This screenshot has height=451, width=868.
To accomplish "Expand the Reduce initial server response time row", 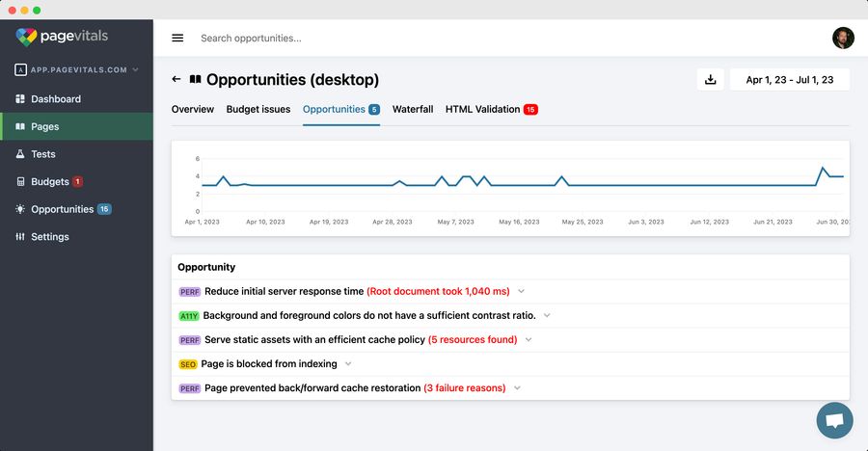I will coord(521,291).
